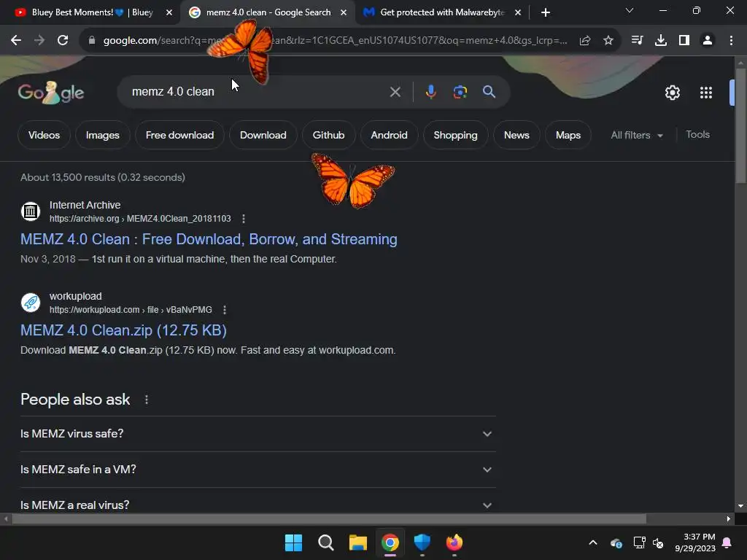The height and width of the screenshot is (560, 747).
Task: Click the workupload.com URL breadcrumb
Action: (x=131, y=310)
